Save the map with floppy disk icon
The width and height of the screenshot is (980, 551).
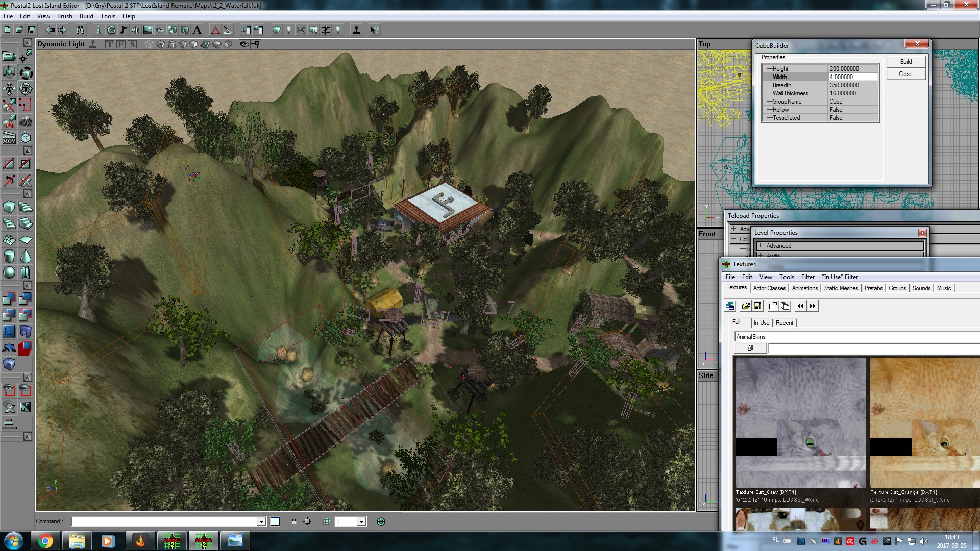pos(32,30)
